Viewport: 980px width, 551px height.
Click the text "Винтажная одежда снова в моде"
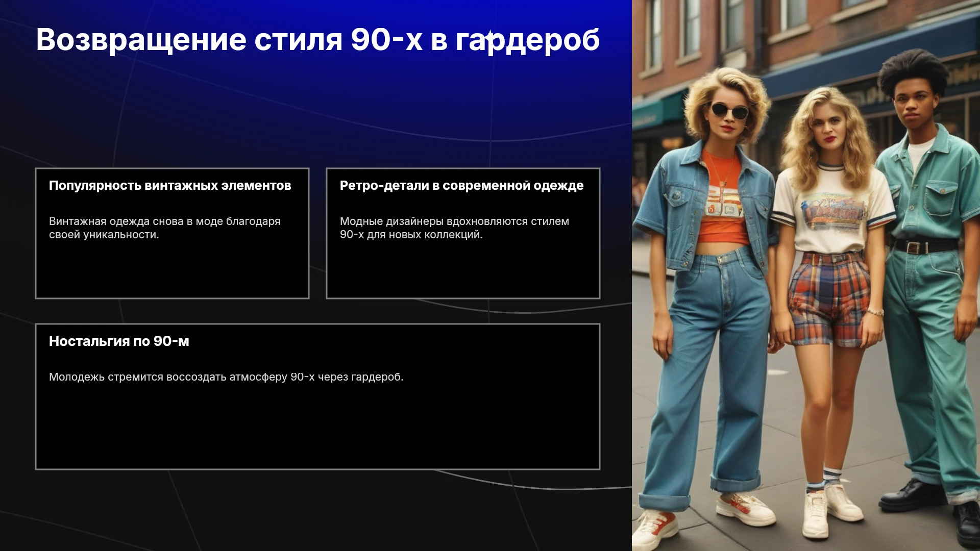[136, 221]
